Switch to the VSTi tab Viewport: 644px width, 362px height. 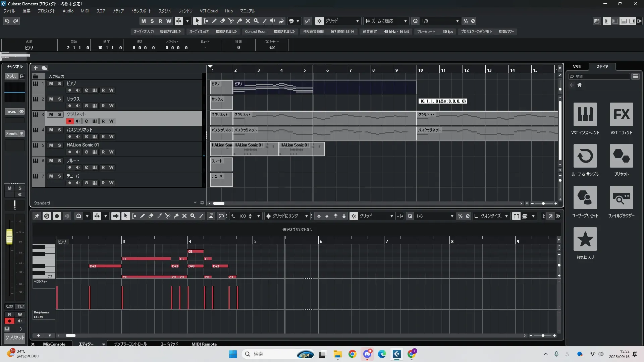point(577,67)
